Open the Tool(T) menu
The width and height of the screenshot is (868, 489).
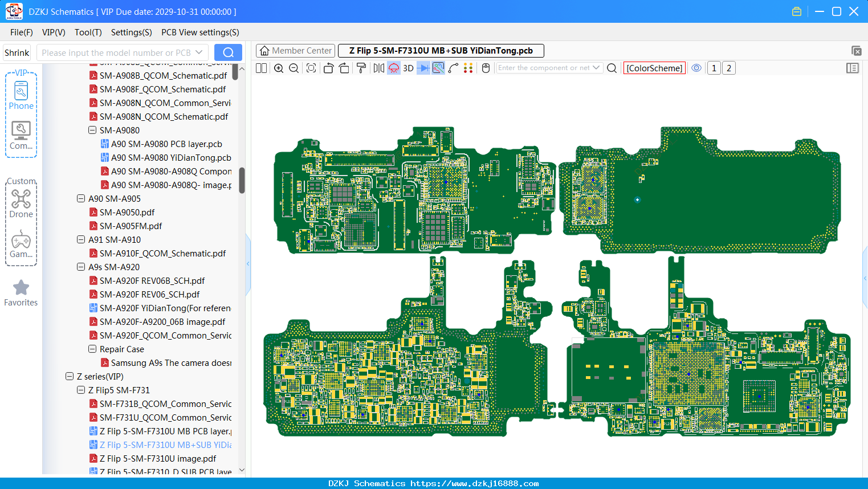coord(88,32)
